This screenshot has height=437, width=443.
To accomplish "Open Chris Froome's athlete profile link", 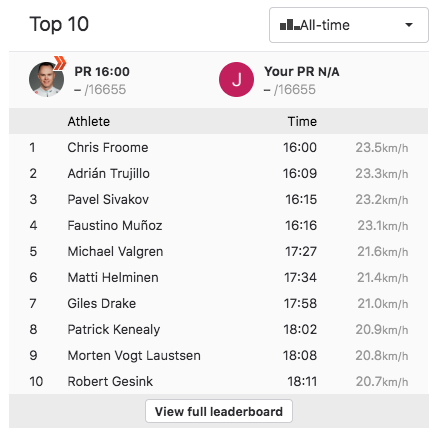I will (108, 147).
